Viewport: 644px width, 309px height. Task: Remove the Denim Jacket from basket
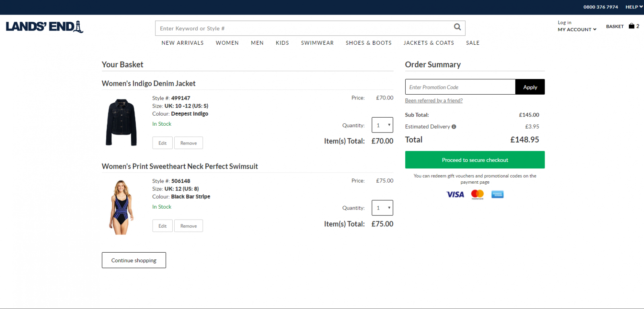[188, 143]
